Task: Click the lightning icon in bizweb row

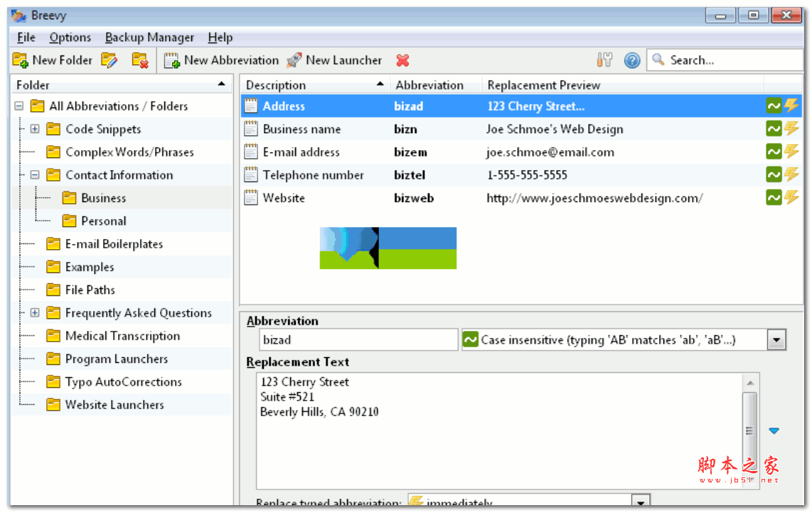Action: (791, 197)
